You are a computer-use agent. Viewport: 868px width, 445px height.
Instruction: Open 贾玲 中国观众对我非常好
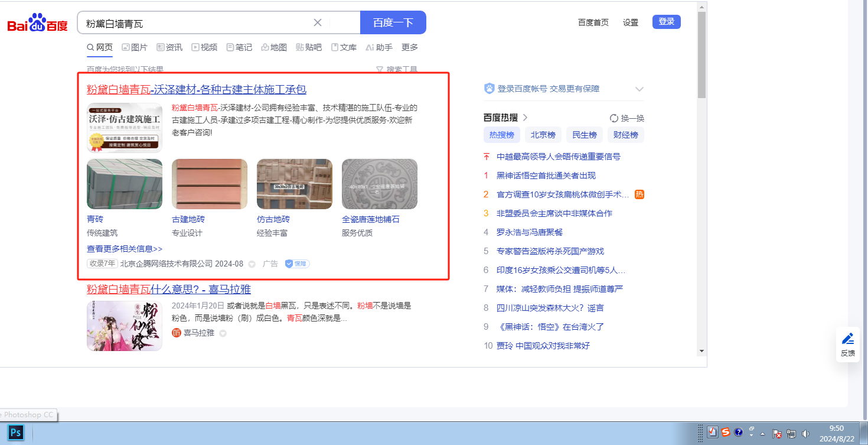coord(543,346)
